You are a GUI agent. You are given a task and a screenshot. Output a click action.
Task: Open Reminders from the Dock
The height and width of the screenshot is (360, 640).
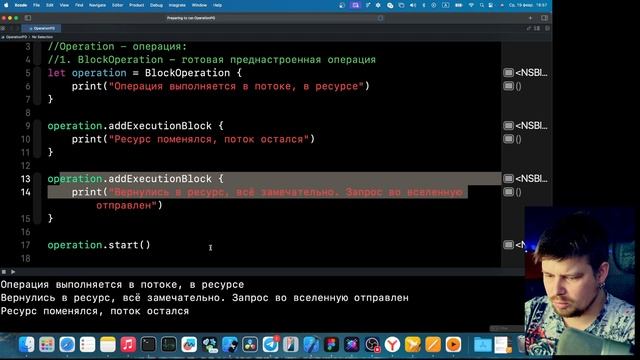[x=87, y=344]
